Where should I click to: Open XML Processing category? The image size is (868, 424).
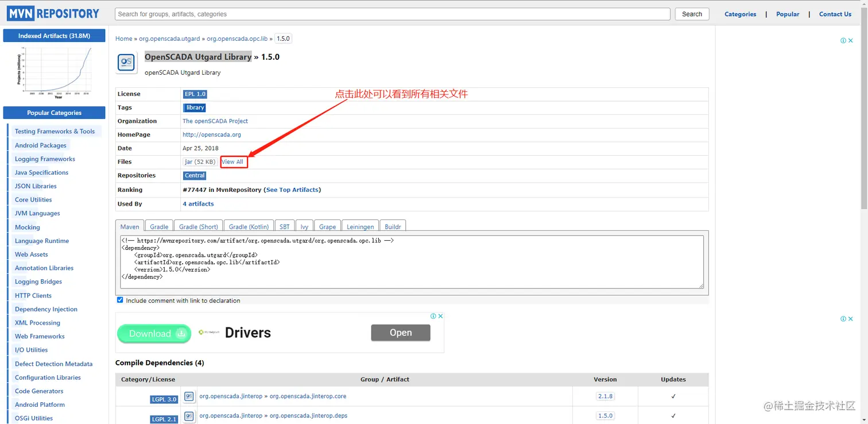coord(37,323)
